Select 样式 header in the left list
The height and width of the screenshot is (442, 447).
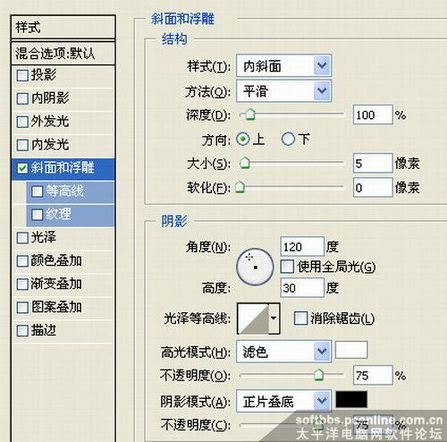[x=63, y=27]
